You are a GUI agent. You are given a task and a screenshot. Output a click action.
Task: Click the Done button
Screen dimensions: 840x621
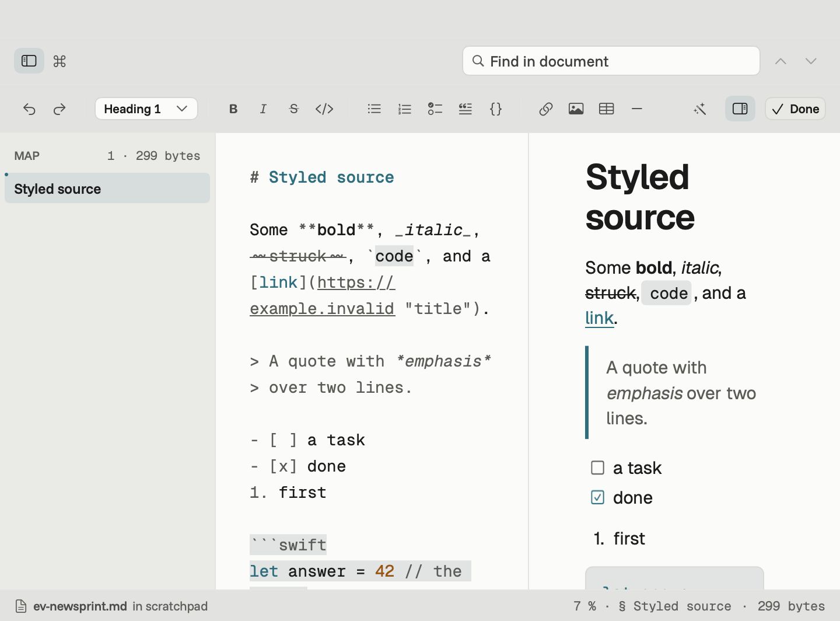coord(795,109)
